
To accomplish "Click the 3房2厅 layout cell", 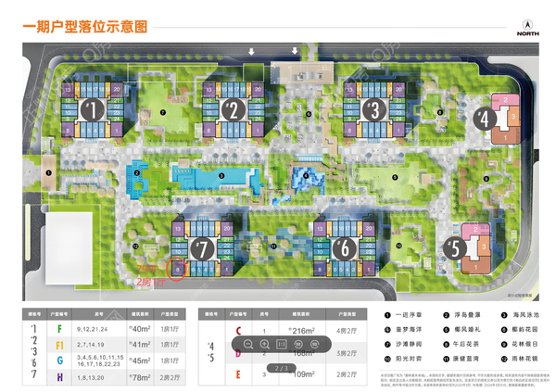I will click(347, 353).
